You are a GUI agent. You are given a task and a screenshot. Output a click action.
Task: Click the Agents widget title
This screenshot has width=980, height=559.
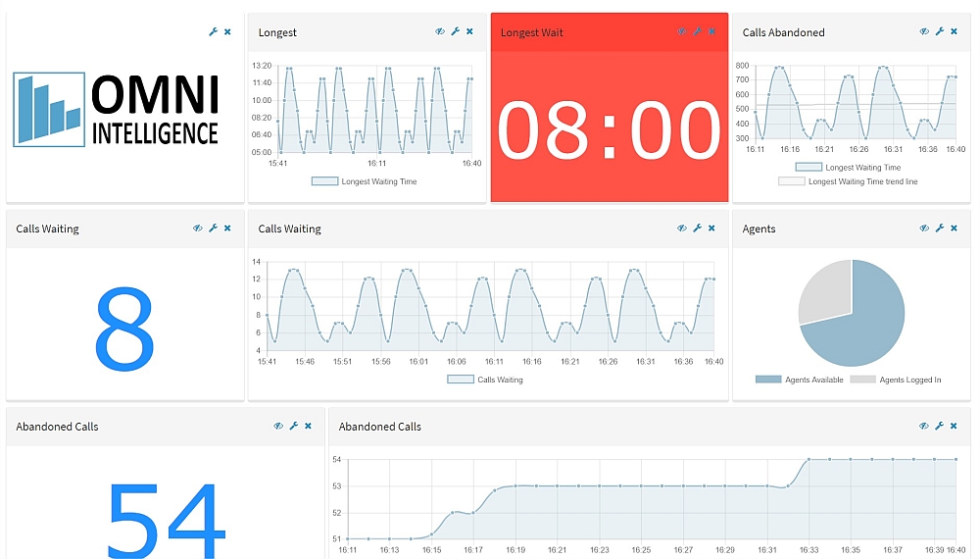coord(759,229)
